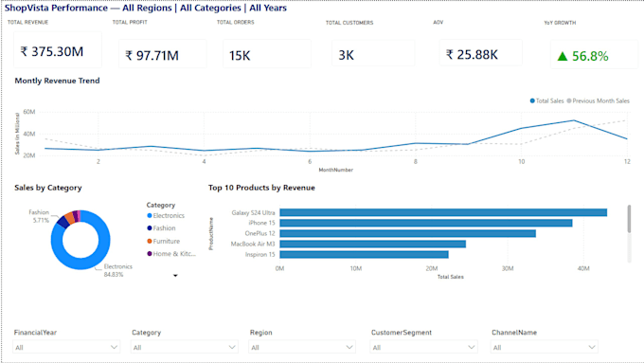
Task: Toggle the Total Sales line legend dot
Action: 532,100
